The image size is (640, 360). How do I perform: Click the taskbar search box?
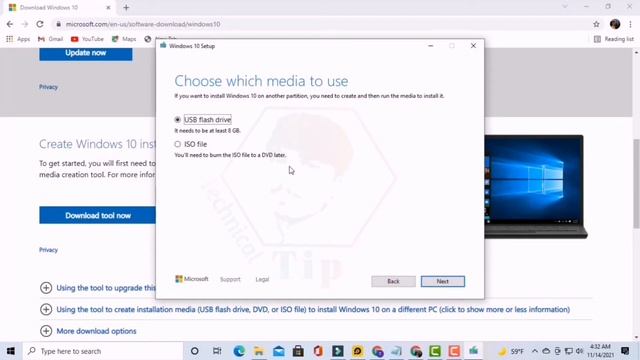pyautogui.click(x=102, y=351)
